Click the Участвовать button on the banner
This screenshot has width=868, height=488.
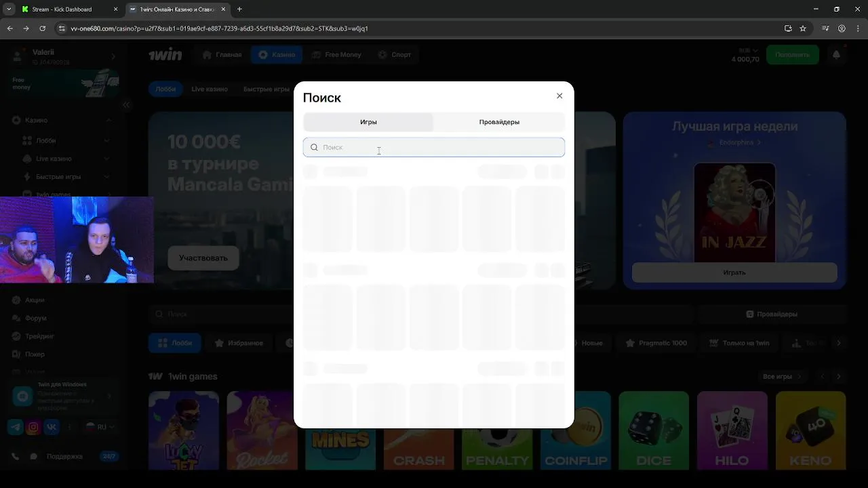(203, 258)
